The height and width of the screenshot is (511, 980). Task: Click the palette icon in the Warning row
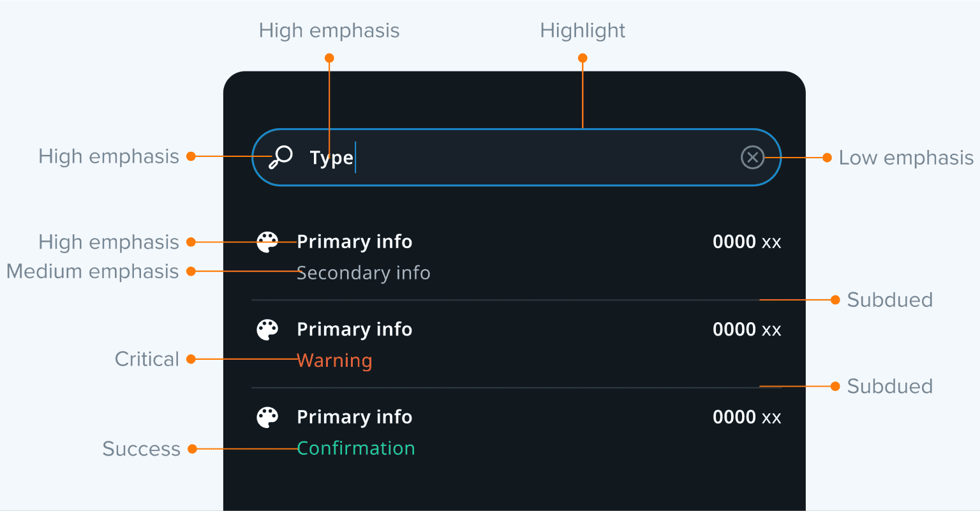(267, 330)
